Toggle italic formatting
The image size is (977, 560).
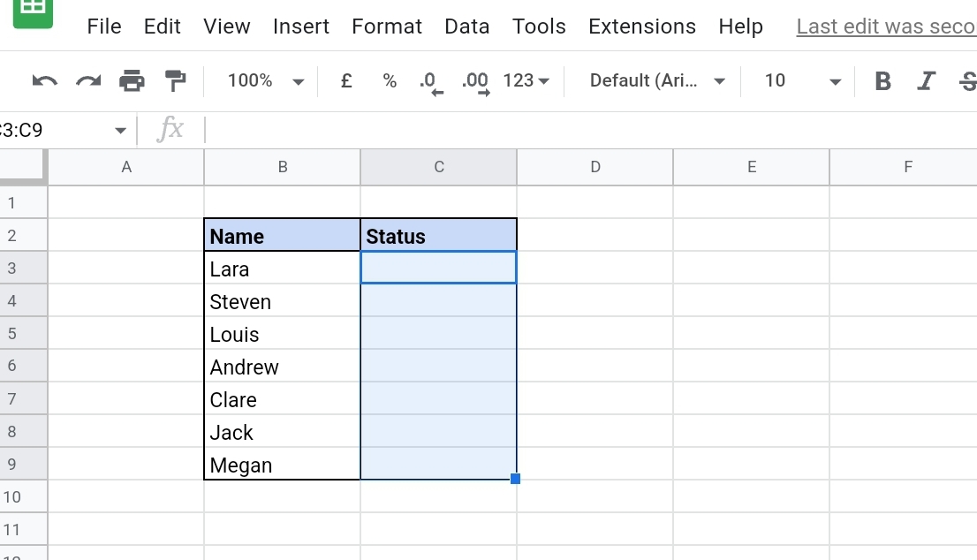926,80
